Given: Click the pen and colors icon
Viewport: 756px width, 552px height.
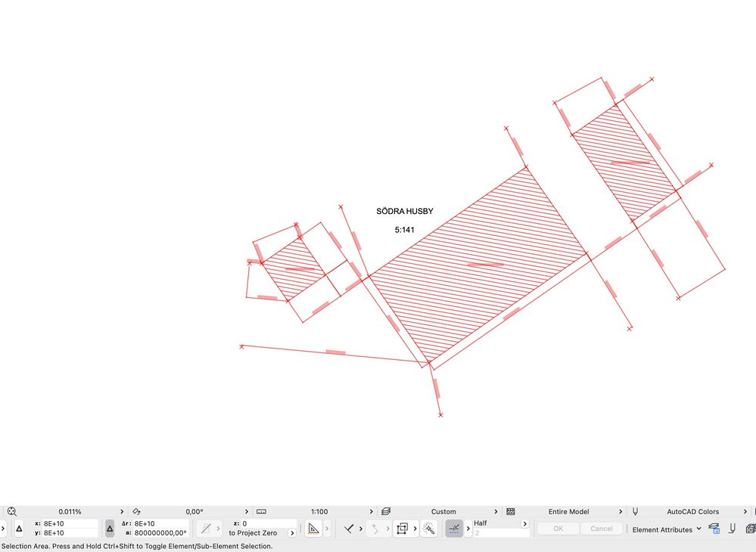Looking at the screenshot, I should [x=733, y=529].
